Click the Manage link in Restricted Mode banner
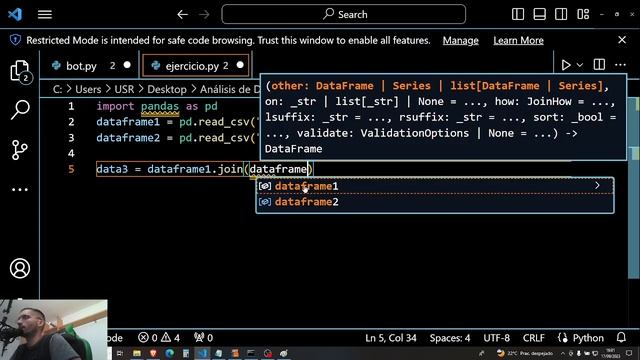This screenshot has width=640, height=360. tap(460, 40)
